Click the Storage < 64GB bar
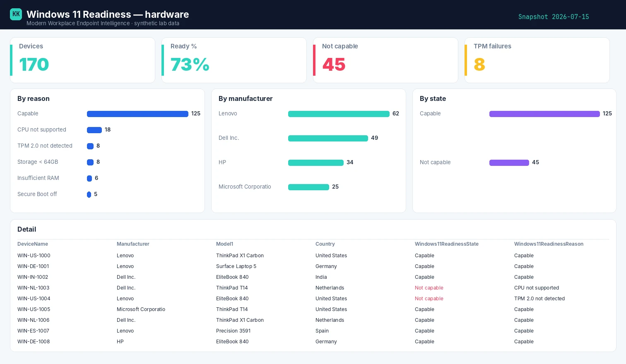 [x=90, y=162]
